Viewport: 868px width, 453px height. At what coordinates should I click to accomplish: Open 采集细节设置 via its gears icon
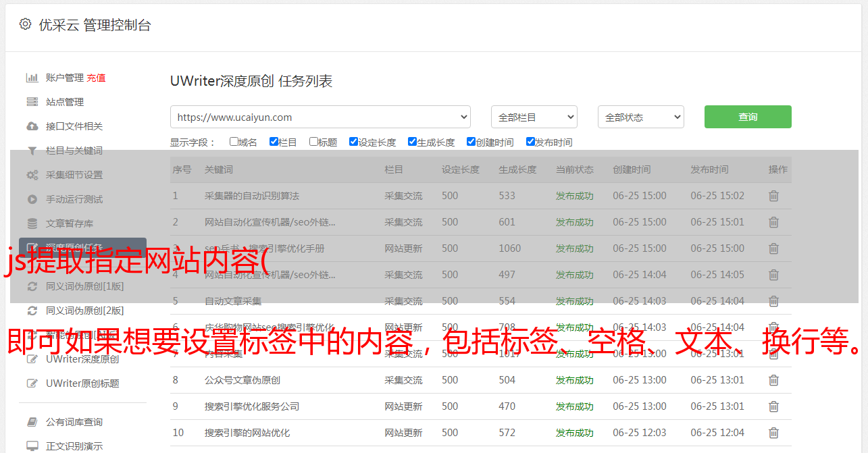32,175
